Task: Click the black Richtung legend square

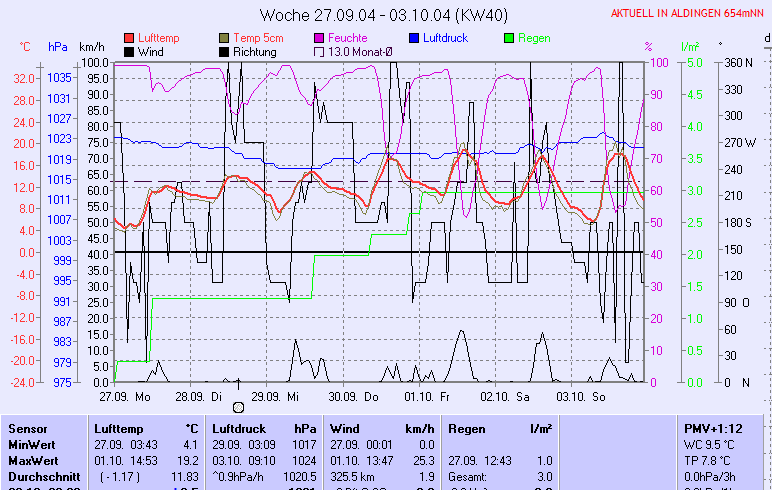Action: click(225, 51)
